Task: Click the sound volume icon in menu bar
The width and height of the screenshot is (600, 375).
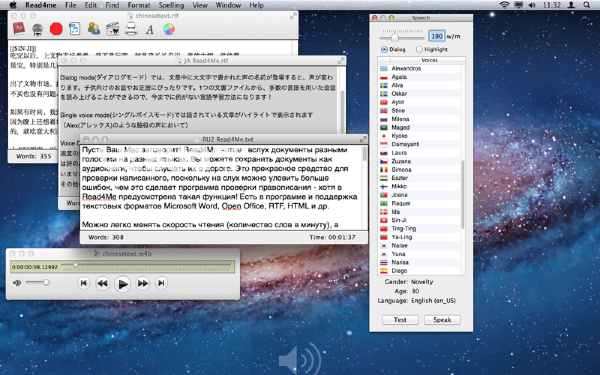Action: pos(532,5)
